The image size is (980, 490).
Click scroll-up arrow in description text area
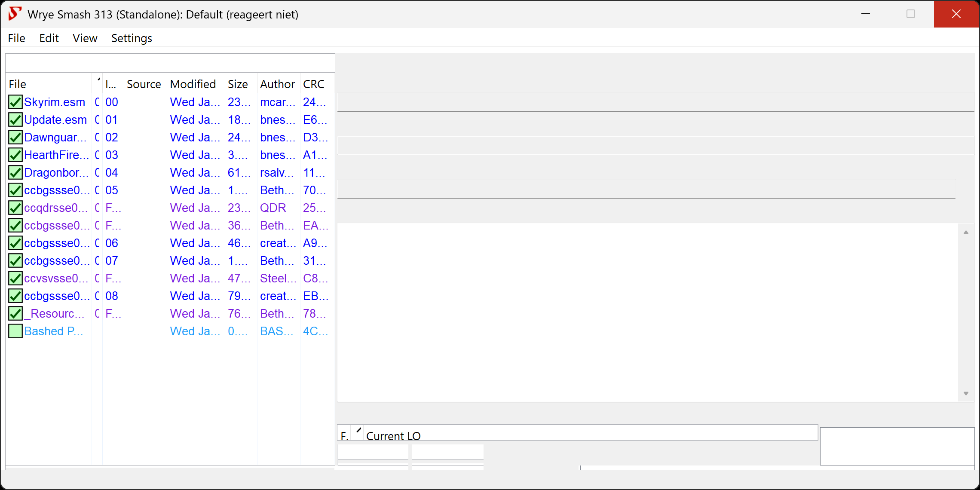(x=966, y=233)
